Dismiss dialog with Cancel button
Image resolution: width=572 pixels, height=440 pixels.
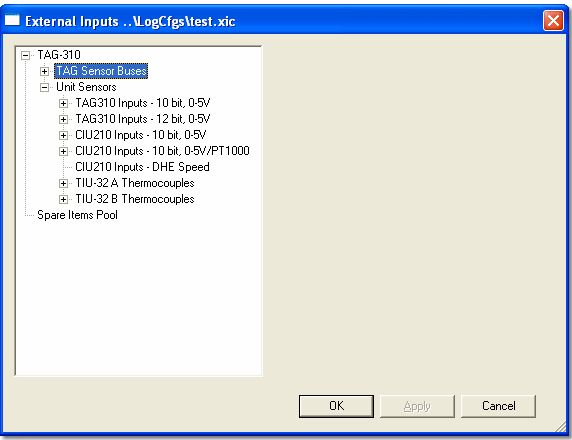(498, 406)
